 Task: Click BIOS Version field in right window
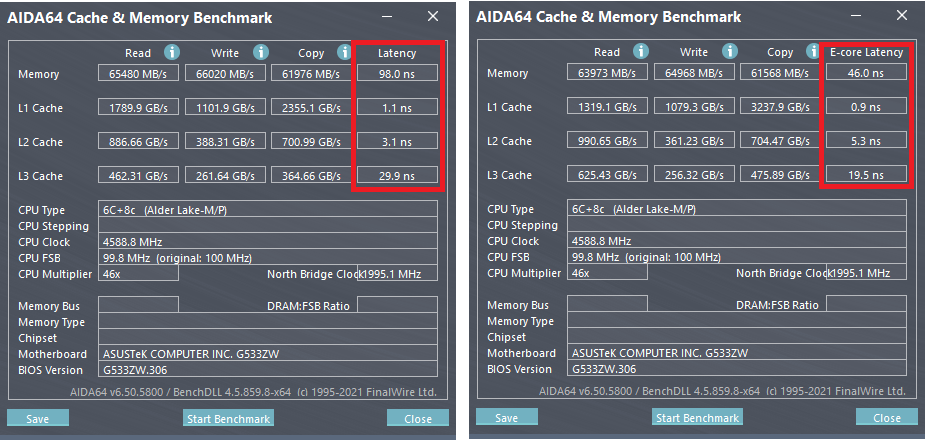[x=737, y=368]
